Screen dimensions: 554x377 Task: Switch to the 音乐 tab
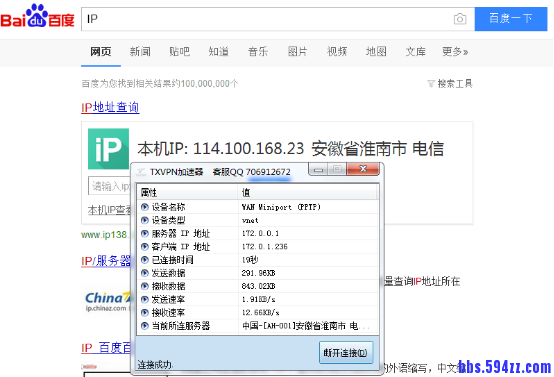(258, 52)
